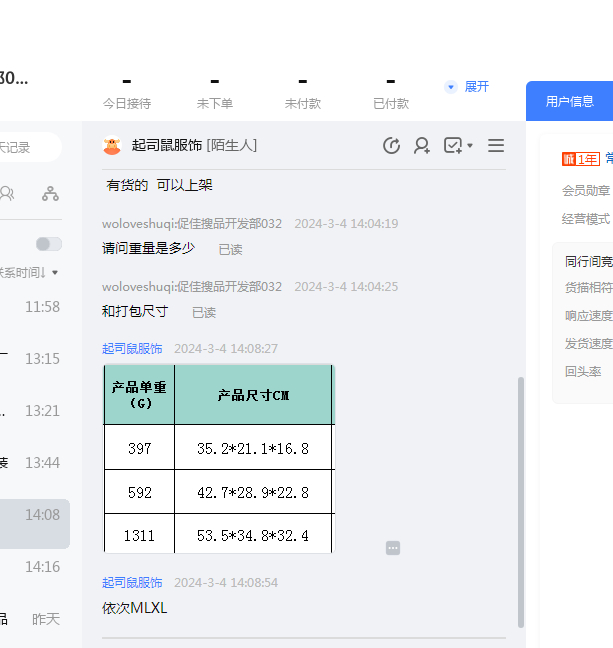Screen dimensions: 613x648
Task: Click the more options icon beside the table image
Action: [x=393, y=548]
